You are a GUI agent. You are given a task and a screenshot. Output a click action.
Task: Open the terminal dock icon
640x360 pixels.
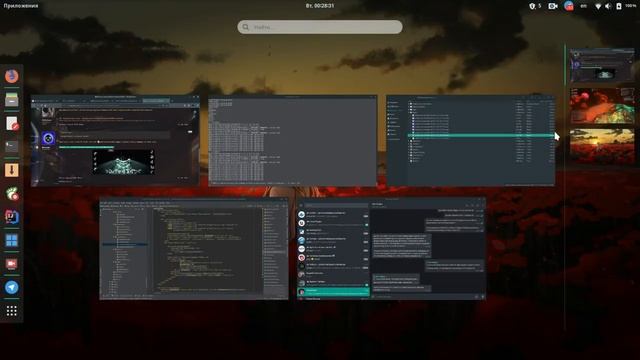11,146
